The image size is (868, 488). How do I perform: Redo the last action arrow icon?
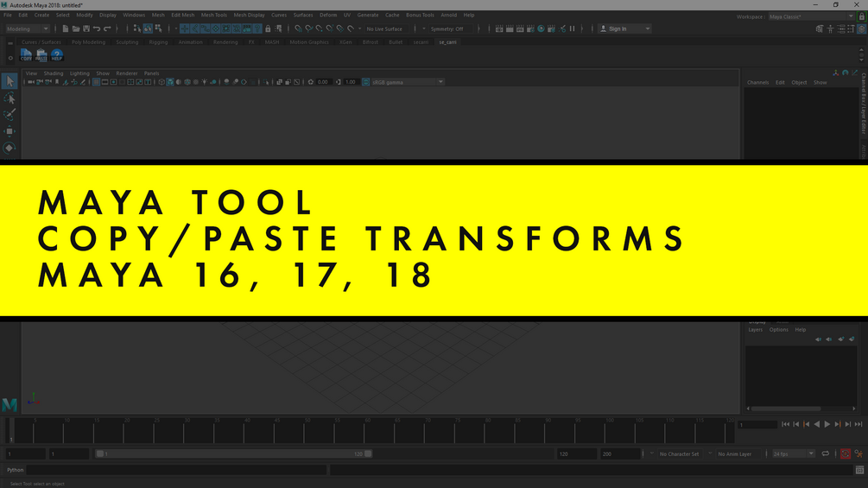click(107, 29)
